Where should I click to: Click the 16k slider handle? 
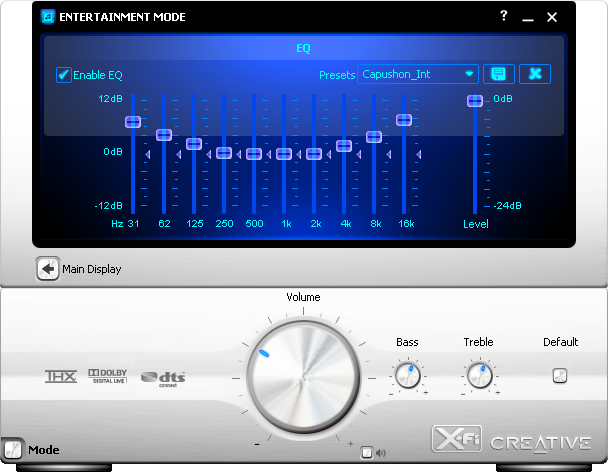(404, 119)
